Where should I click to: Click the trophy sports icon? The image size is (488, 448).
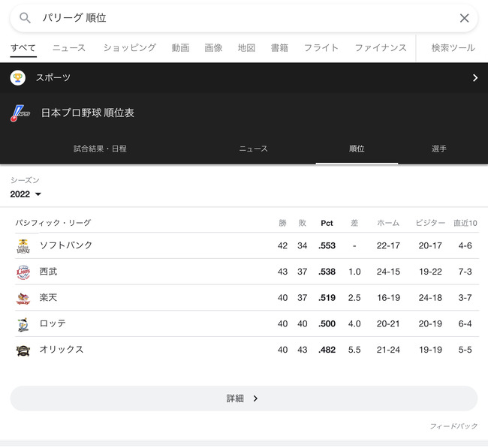(18, 78)
